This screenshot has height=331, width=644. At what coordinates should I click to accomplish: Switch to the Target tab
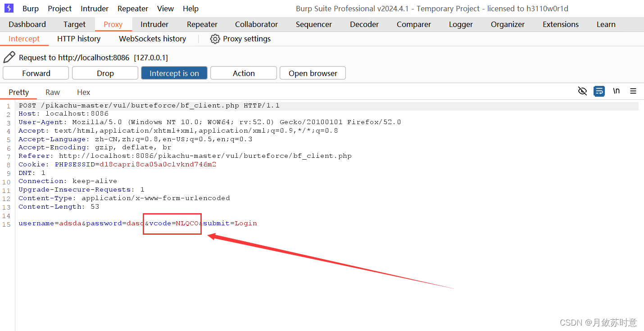74,24
